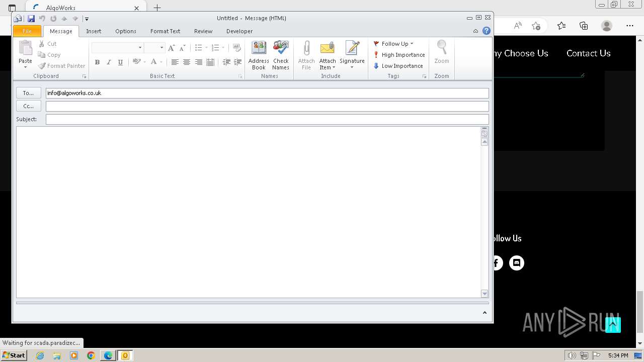Open the font name combo box
644x362 pixels.
[117, 48]
